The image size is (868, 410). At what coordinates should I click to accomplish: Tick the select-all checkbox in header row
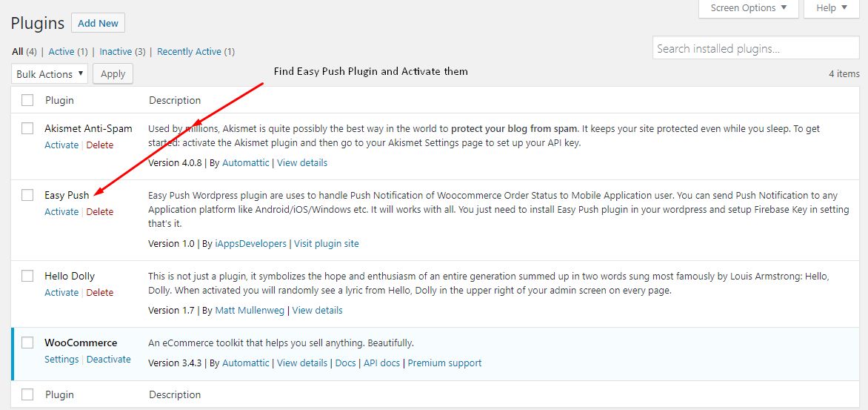[27, 100]
